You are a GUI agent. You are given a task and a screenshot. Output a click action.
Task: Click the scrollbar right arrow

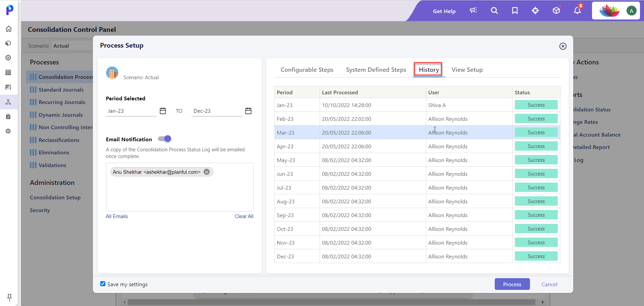(543, 302)
